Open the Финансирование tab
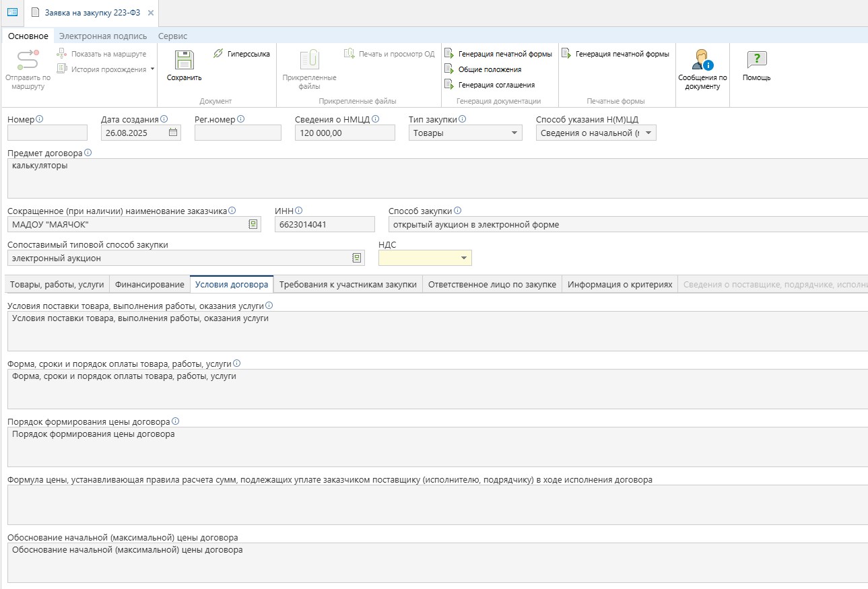 [x=149, y=285]
